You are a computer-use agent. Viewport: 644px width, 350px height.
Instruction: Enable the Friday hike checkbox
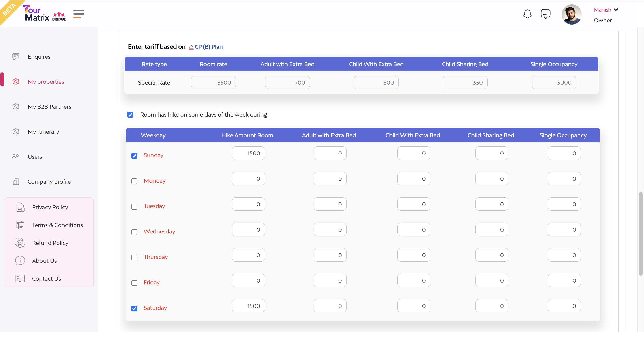pos(134,283)
